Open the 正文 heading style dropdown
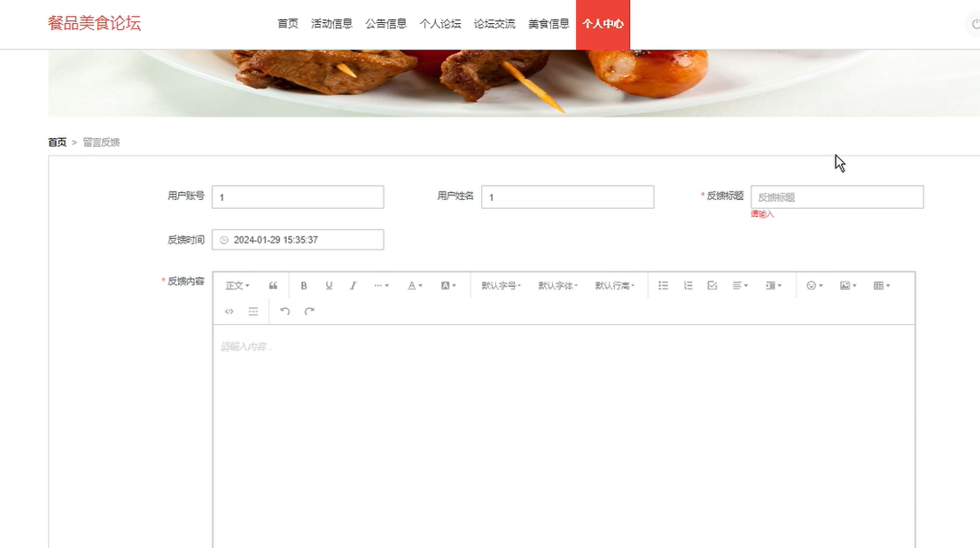This screenshot has width=980, height=548. pyautogui.click(x=237, y=285)
